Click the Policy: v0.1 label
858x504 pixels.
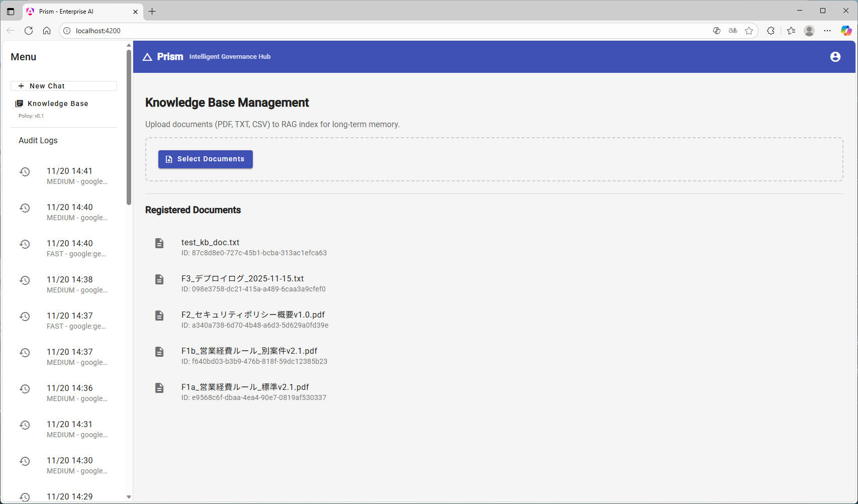pos(31,116)
